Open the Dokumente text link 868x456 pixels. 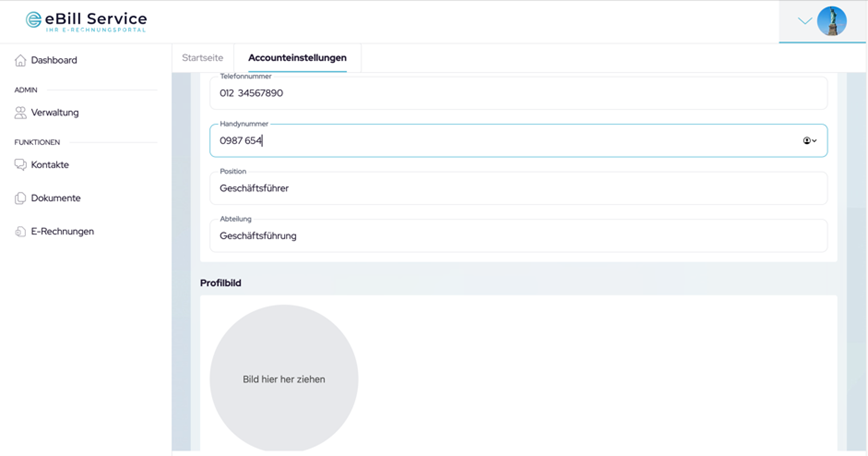click(56, 198)
